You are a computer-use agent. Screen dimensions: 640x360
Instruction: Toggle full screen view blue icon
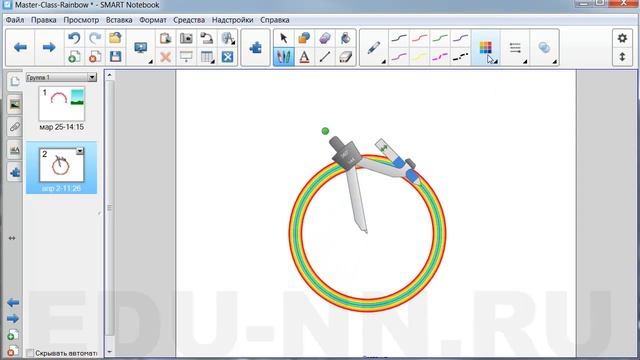(x=227, y=57)
